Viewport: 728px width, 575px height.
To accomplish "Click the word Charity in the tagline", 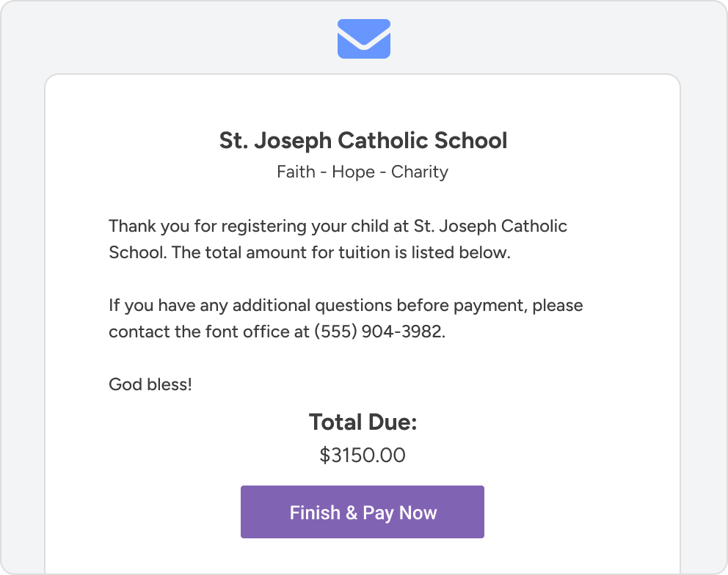I will pyautogui.click(x=419, y=172).
